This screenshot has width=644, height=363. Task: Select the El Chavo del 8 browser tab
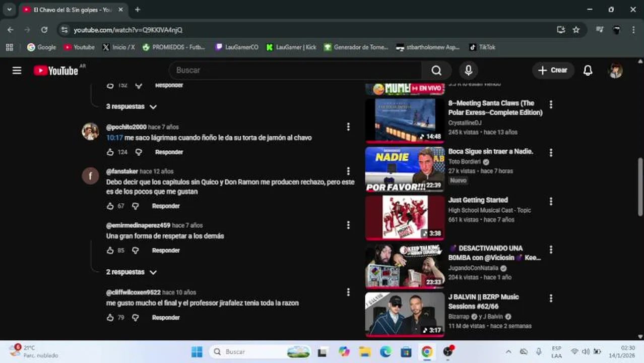click(73, 10)
